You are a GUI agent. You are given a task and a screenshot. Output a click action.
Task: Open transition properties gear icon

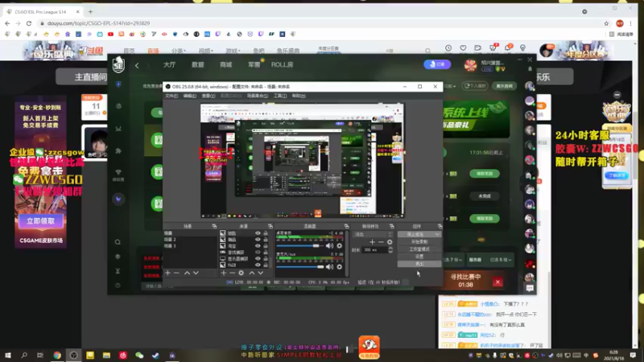click(390, 242)
